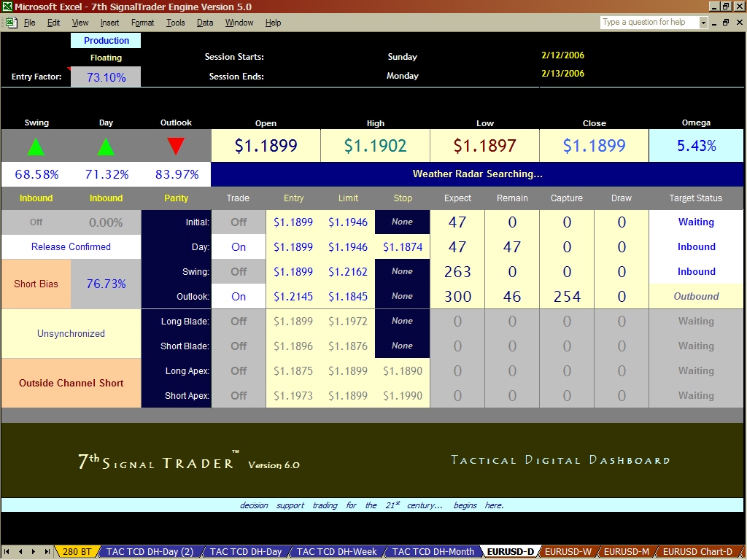Click the Unsynchronized status cell
This screenshot has height=560, width=747.
point(71,333)
